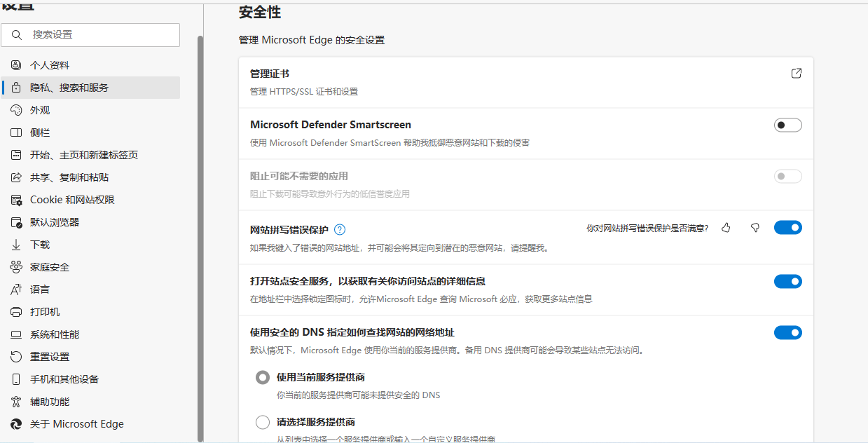Click the 重置设置 reset icon
868x443 pixels.
(16, 357)
